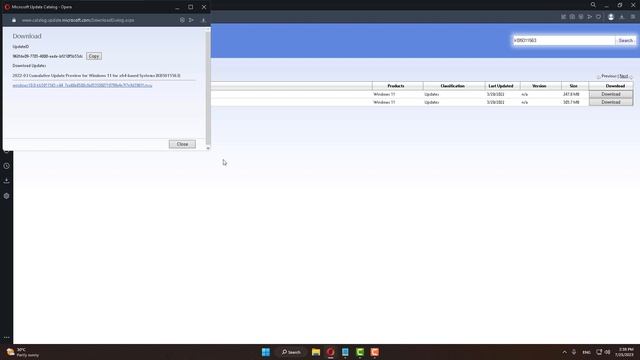This screenshot has height=360, width=640.
Task: Download the 505.7 MB update row
Action: click(611, 102)
